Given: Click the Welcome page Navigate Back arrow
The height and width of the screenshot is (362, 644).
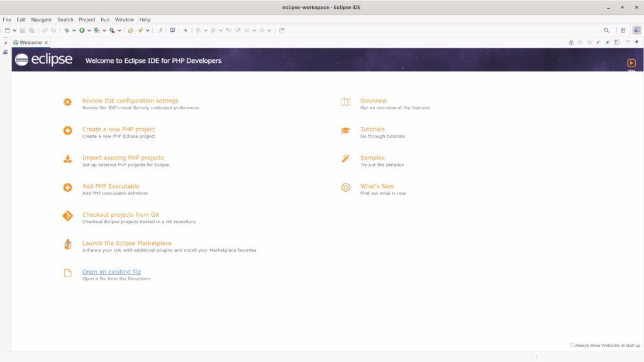Looking at the screenshot, I should (x=580, y=42).
